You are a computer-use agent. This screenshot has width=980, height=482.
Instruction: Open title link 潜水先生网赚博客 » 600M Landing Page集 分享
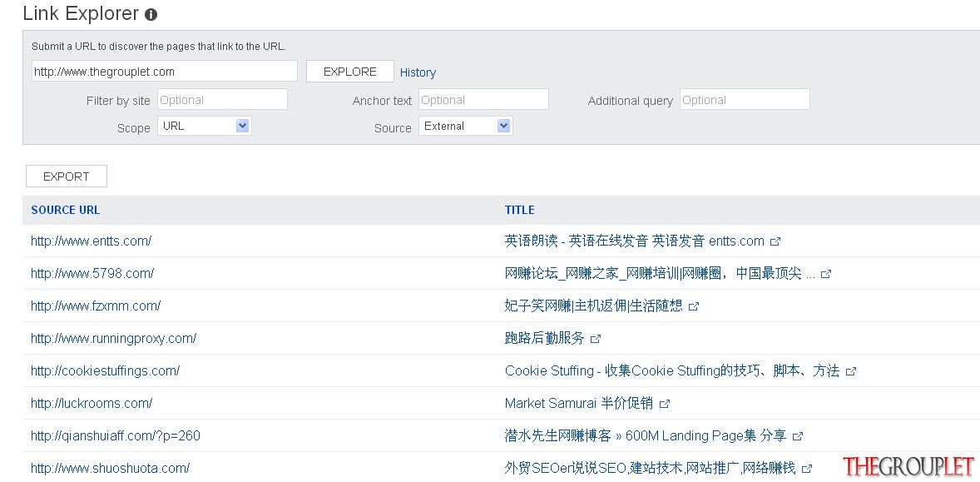(646, 435)
